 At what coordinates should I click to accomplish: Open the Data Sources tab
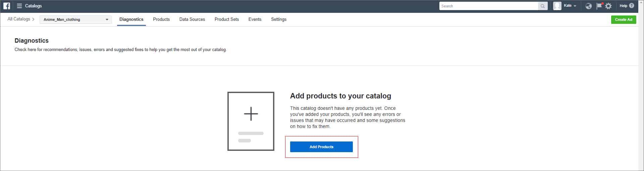click(x=192, y=19)
